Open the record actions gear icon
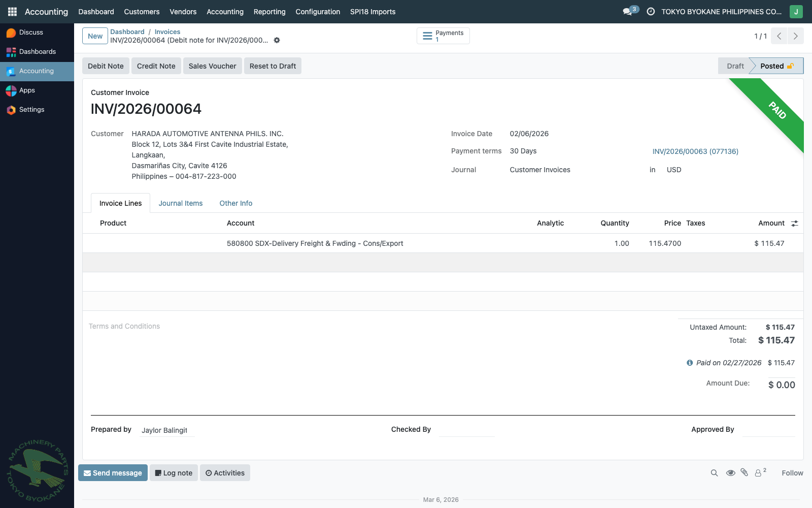 [277, 40]
